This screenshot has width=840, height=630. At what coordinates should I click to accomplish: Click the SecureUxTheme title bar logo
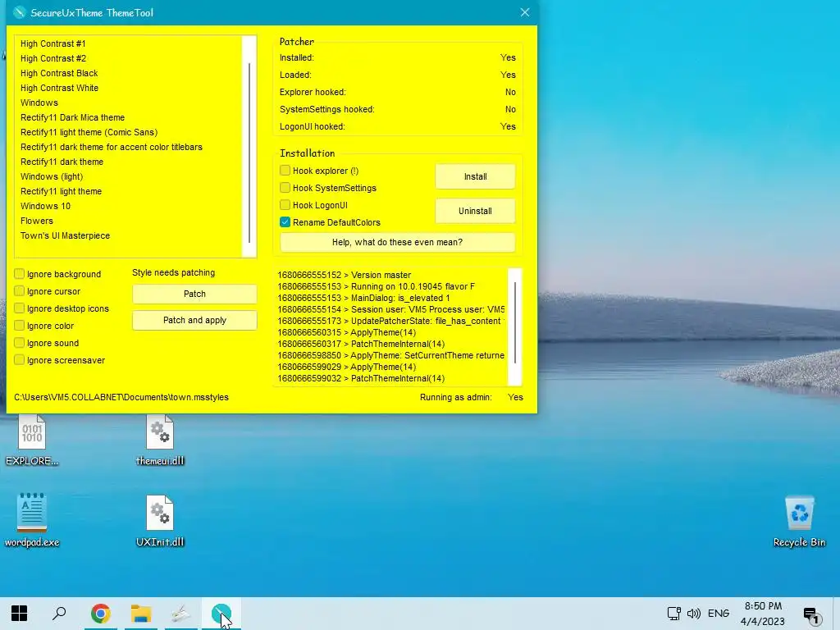[20, 12]
